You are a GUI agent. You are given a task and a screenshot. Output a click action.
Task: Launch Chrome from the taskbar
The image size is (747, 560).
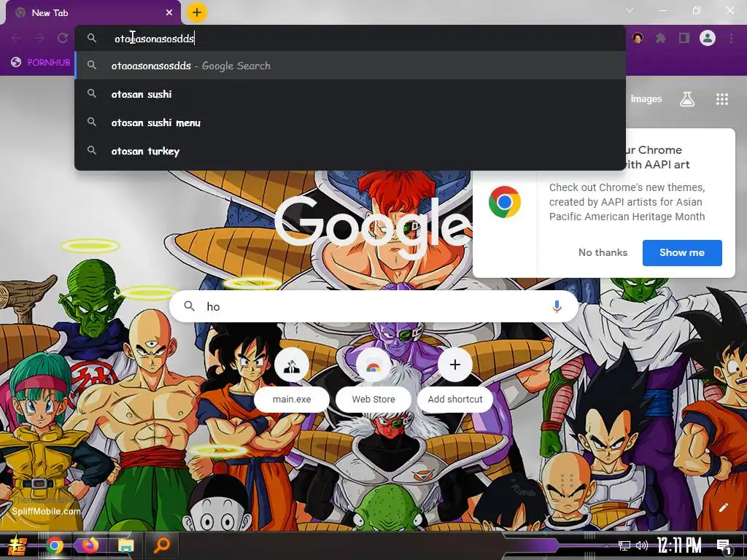coord(55,545)
